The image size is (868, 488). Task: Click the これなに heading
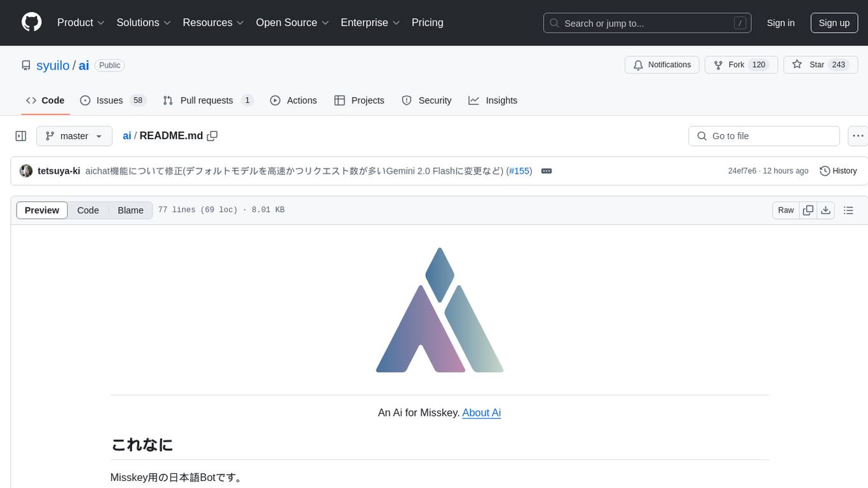click(x=142, y=445)
